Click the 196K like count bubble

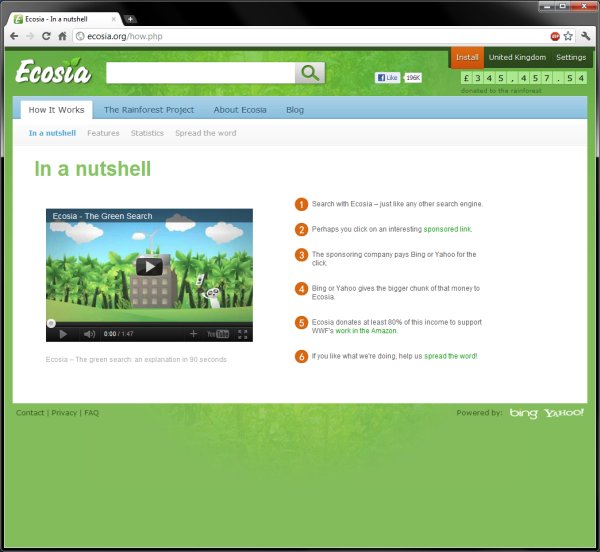pyautogui.click(x=413, y=78)
